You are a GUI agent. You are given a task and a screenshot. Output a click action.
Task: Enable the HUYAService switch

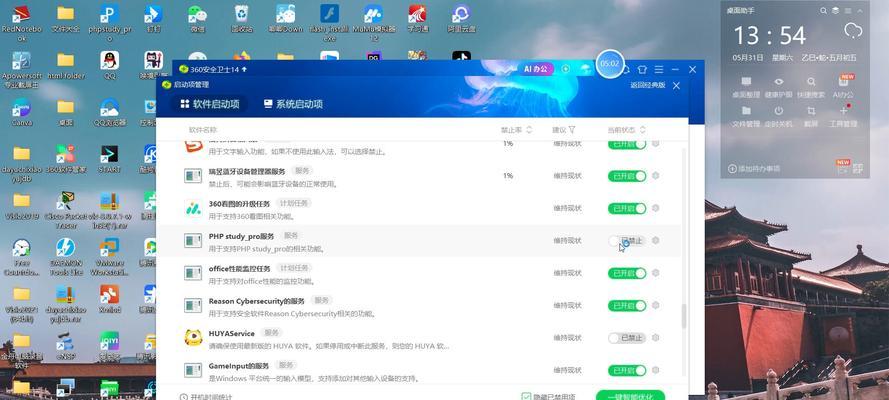coord(627,338)
